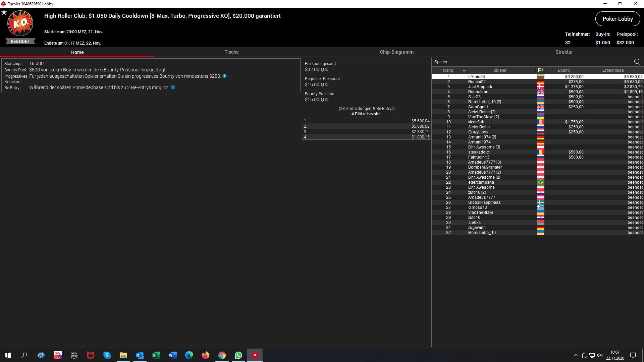644x362 pixels.
Task: Open the Chip-Diagramm tab
Action: tap(396, 52)
